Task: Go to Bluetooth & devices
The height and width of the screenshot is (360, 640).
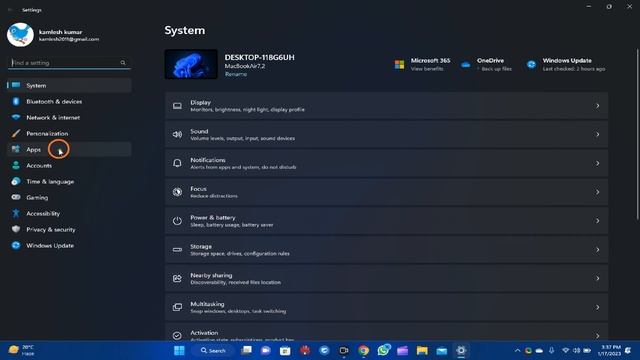Action: [69, 101]
